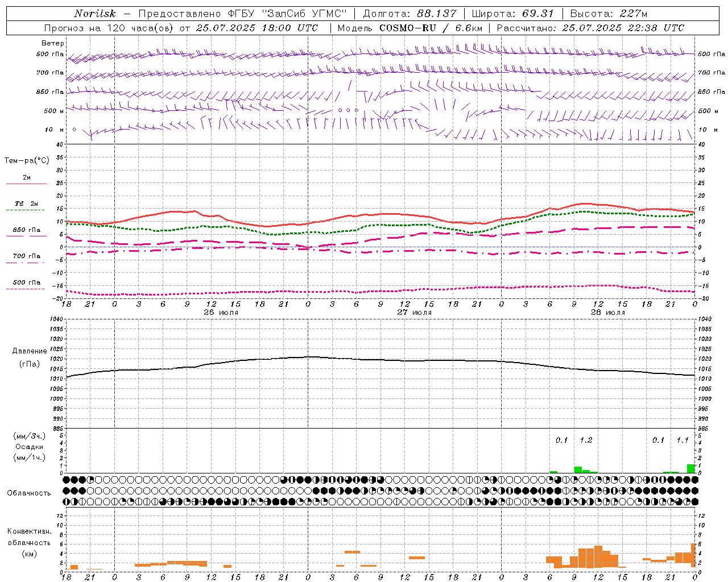Click the '(гПа)' pressure unit label
This screenshot has width=728, height=582.
click(x=30, y=364)
